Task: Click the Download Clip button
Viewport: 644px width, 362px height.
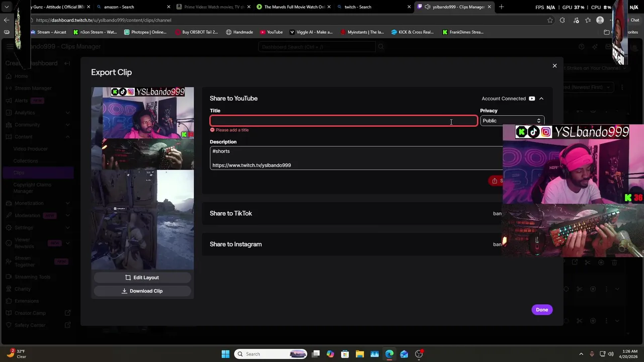Action: click(x=142, y=291)
